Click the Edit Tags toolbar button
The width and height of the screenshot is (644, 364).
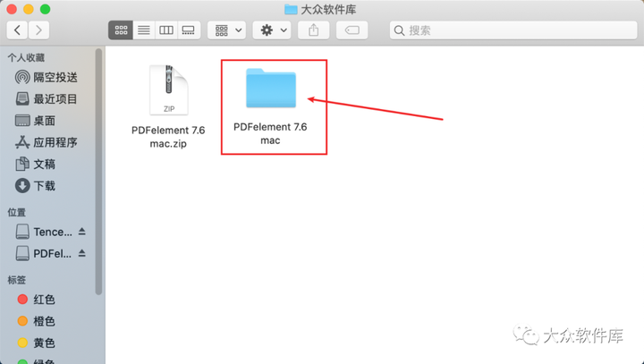(x=352, y=30)
